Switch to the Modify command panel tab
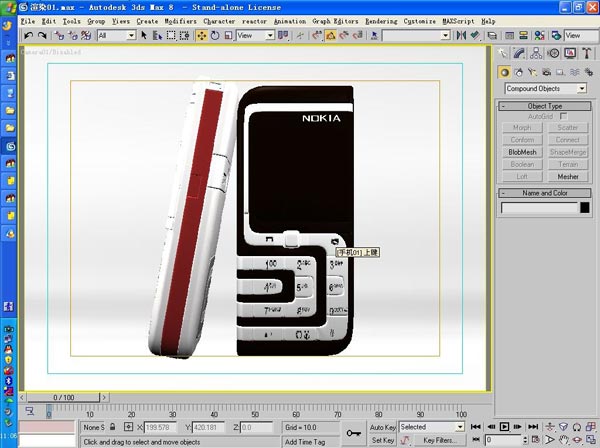 point(519,53)
